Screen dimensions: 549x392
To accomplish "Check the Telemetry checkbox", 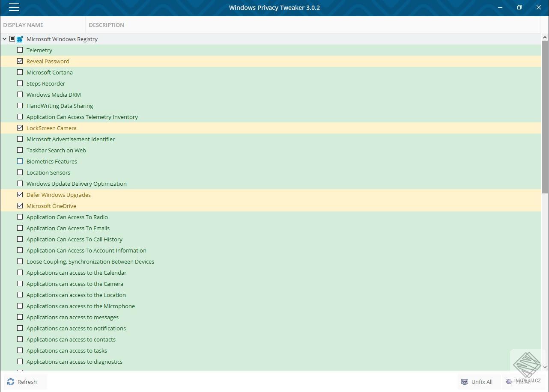I will pos(20,50).
